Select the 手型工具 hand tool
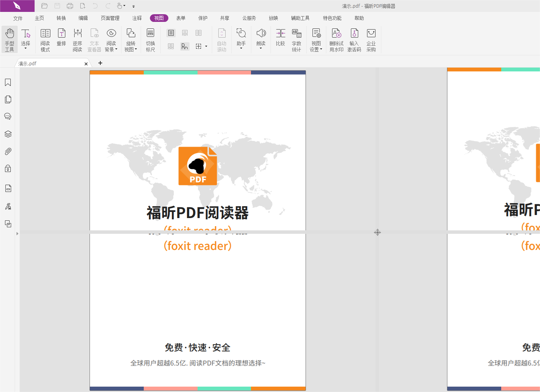 [9, 39]
